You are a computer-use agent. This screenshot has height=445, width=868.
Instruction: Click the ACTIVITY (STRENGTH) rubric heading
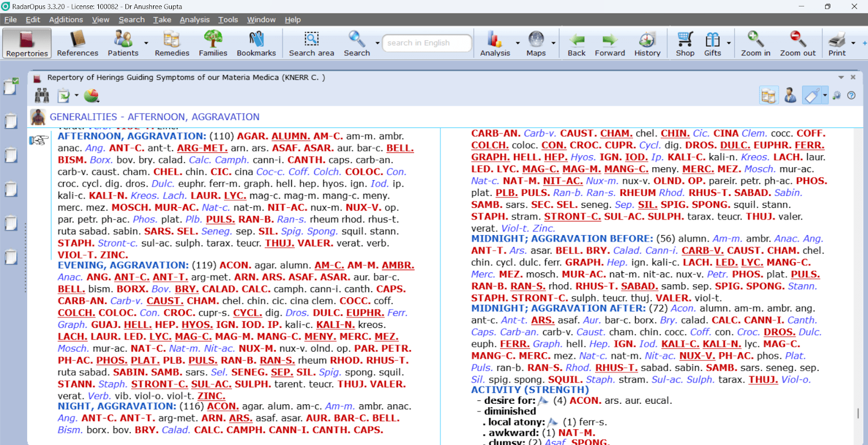(x=529, y=390)
